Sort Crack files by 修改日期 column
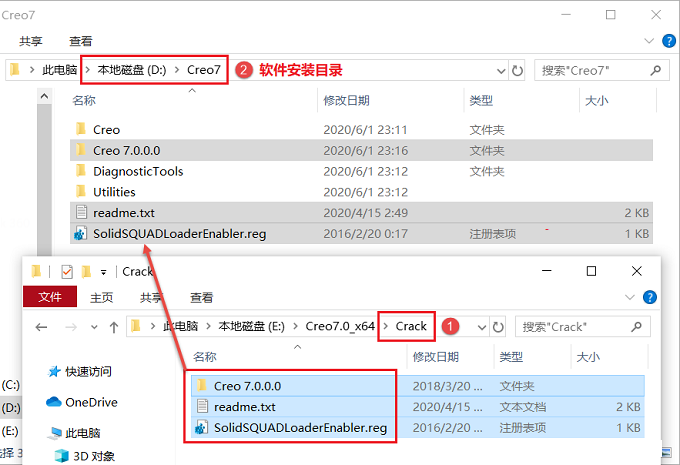Viewport: 680px width, 465px height. [435, 357]
